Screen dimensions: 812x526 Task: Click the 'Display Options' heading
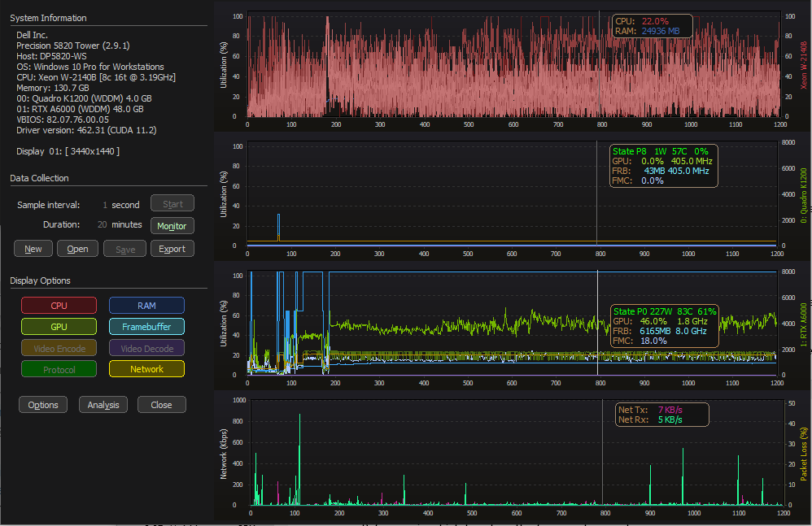point(40,280)
